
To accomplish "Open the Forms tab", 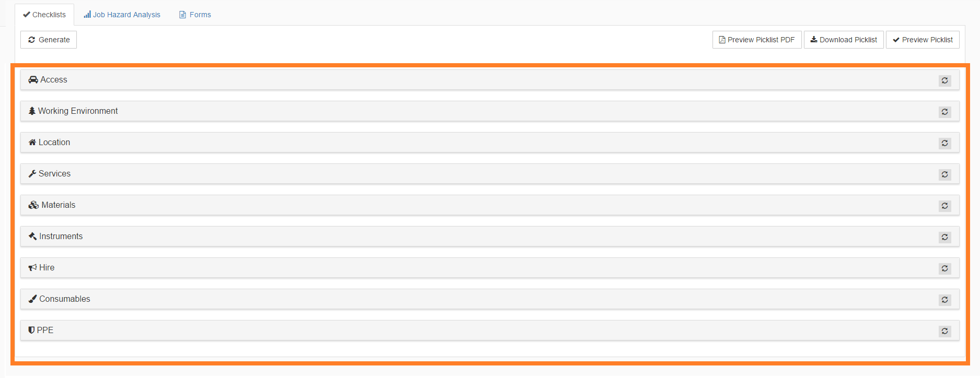I will pos(195,15).
